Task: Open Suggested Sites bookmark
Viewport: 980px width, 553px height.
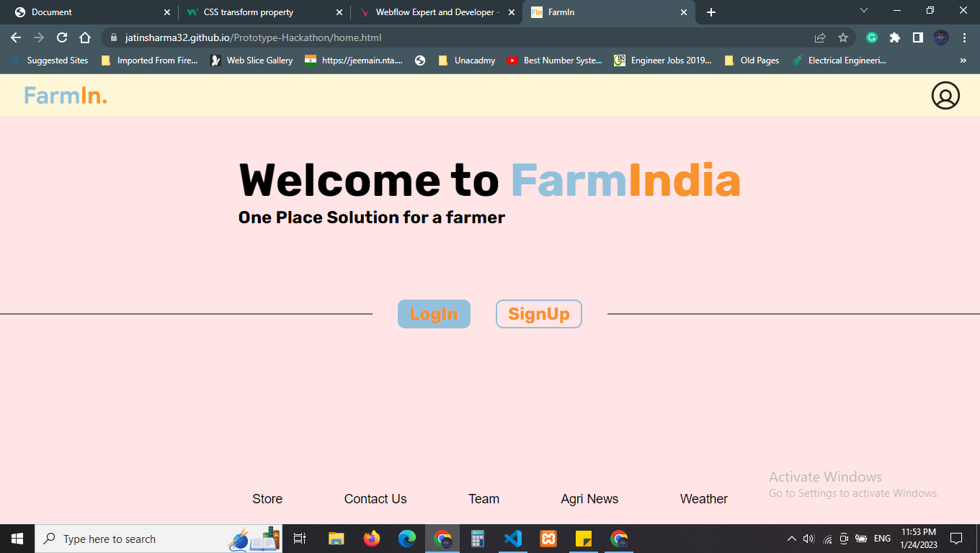Action: (x=50, y=60)
